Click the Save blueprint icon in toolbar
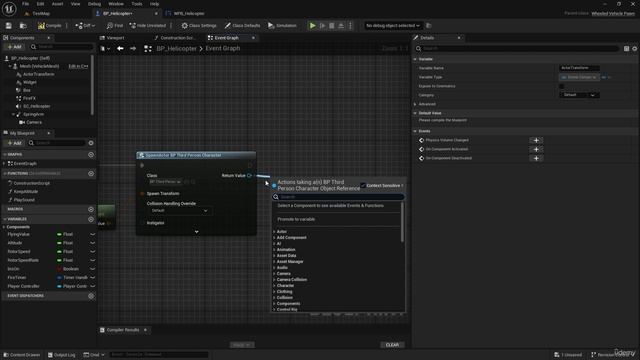 pos(9,26)
